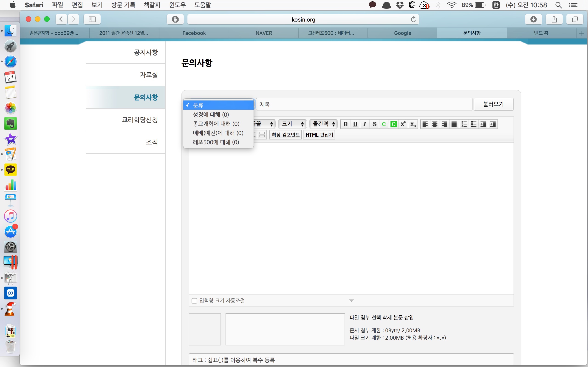Switch to the Google tab
The width and height of the screenshot is (588, 367).
click(x=402, y=33)
